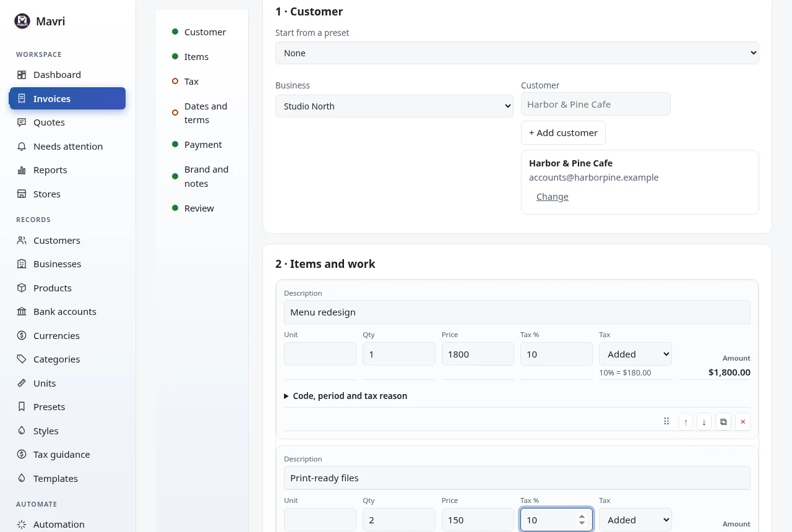The height and width of the screenshot is (532, 792).
Task: Click the Currencies dollar icon
Action: coord(22,336)
